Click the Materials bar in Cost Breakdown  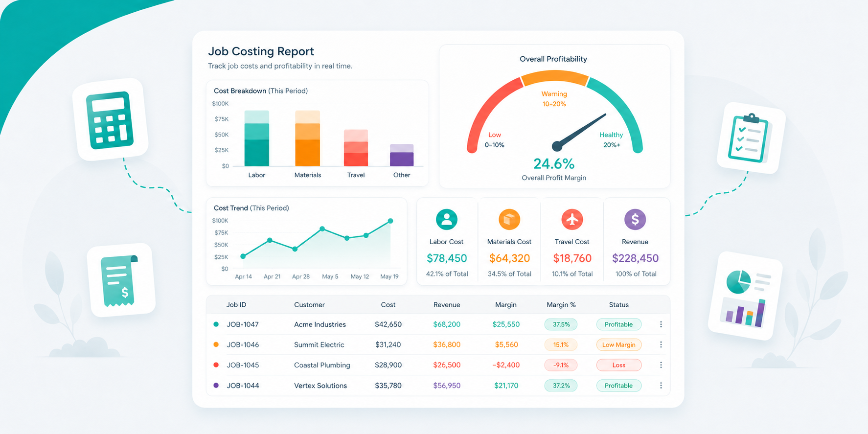307,138
